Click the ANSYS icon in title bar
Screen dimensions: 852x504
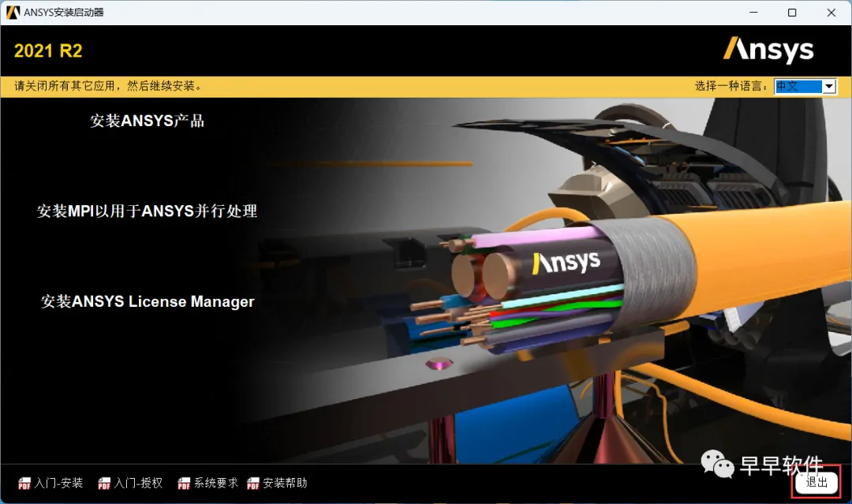(x=13, y=13)
